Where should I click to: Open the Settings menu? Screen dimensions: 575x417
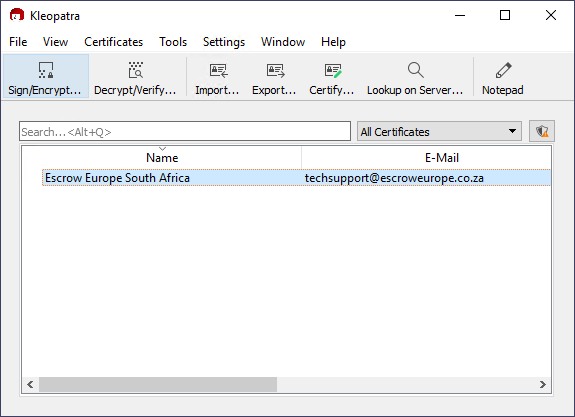224,42
